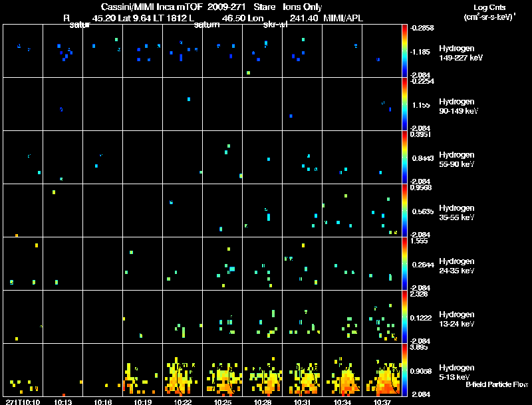The width and height of the screenshot is (532, 405).
Task: Open the 13-24 keV image panel at 10:34
Action: [x=342, y=317]
